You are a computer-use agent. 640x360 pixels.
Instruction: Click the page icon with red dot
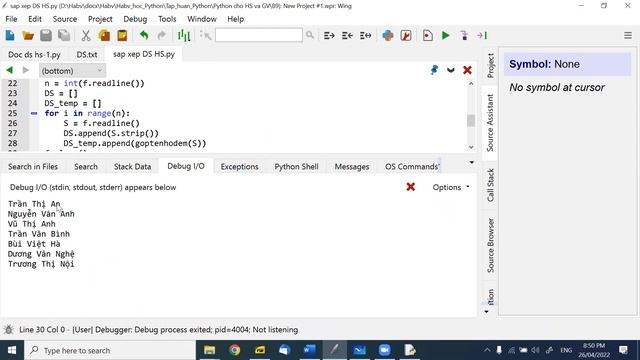coord(427,36)
